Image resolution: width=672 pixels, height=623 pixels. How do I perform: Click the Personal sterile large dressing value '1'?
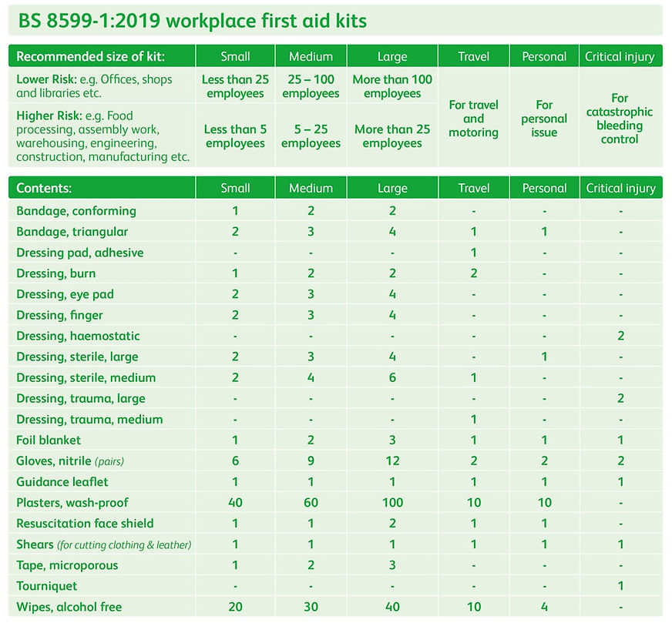(544, 357)
